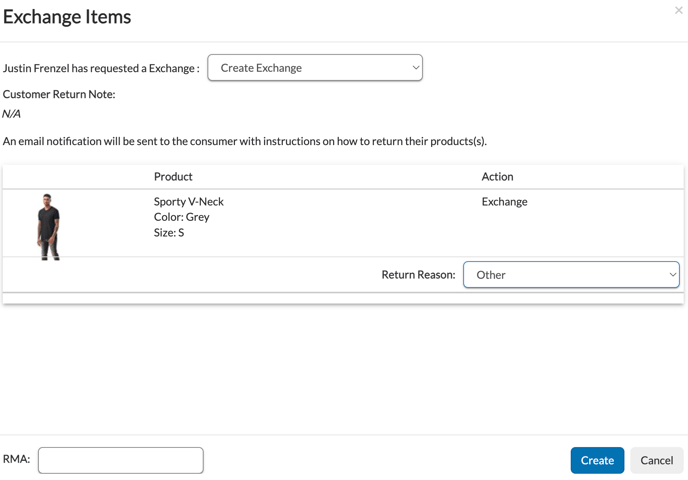The height and width of the screenshot is (480, 688).
Task: Click the RMA label
Action: [x=16, y=459]
